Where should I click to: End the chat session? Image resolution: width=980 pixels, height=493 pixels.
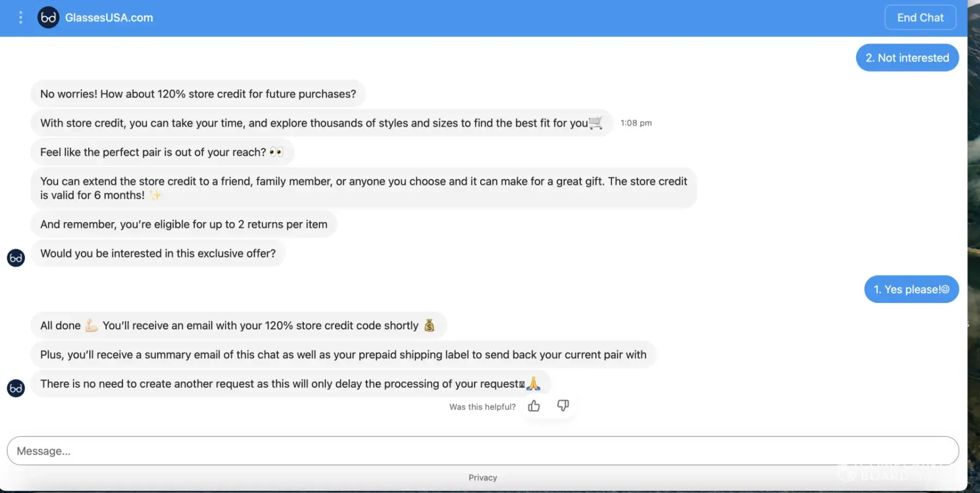[920, 17]
